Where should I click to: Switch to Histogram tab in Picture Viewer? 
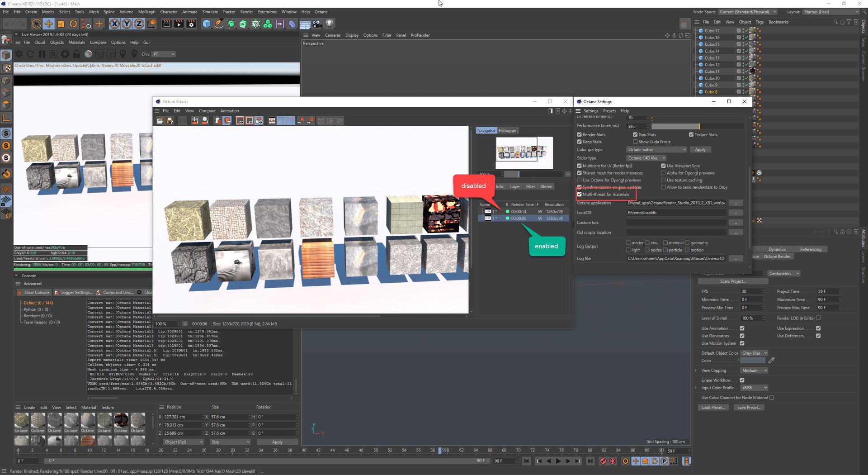tap(508, 131)
